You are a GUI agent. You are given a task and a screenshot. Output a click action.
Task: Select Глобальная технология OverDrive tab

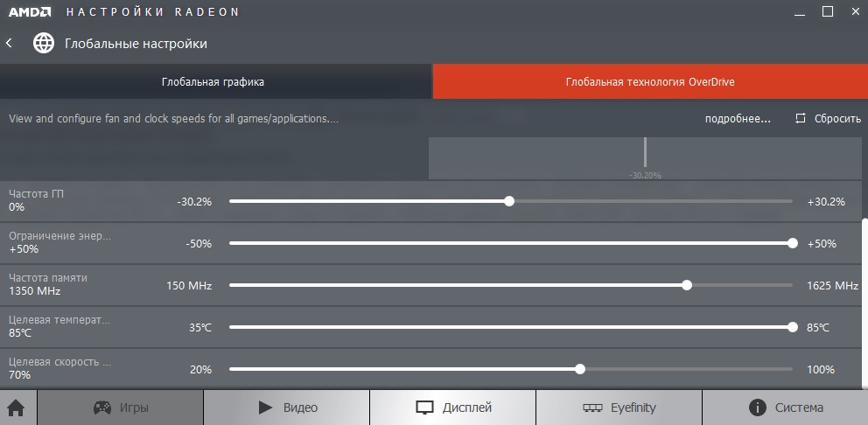pos(650,82)
